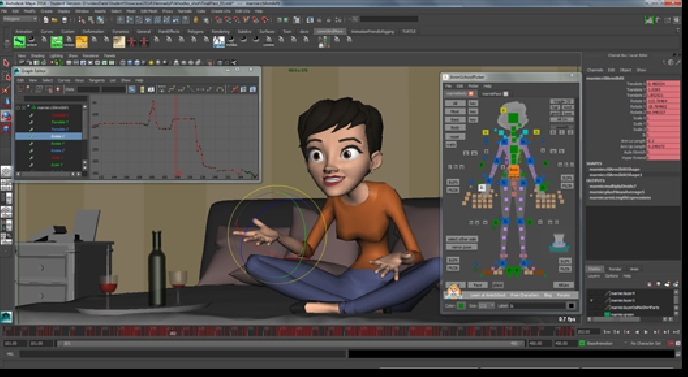Viewport: 688px width, 377px height.
Task: Apply stepped tangents in Graph Editor toolbar
Action: pyautogui.click(x=209, y=89)
